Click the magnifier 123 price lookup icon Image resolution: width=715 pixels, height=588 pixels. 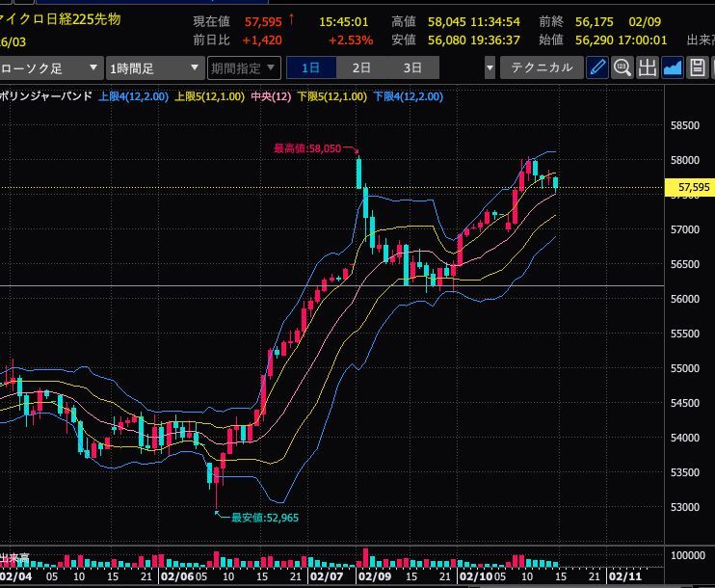(622, 68)
